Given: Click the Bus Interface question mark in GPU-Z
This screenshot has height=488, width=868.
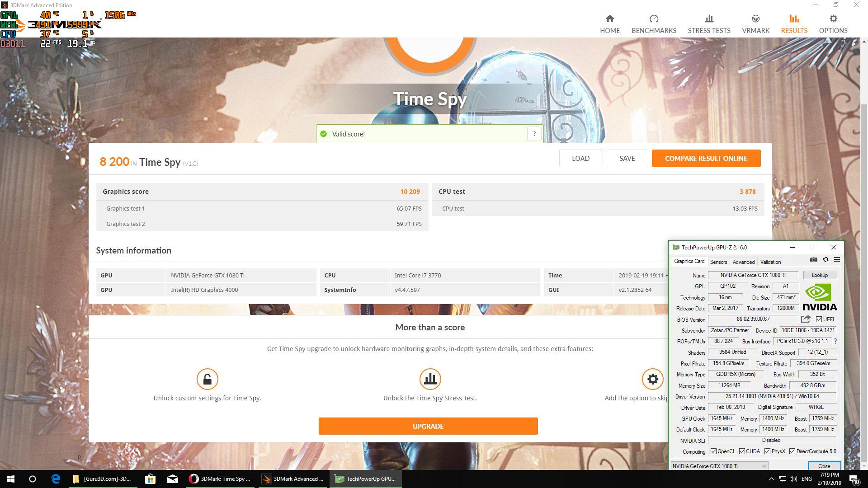Looking at the screenshot, I should click(x=835, y=341).
